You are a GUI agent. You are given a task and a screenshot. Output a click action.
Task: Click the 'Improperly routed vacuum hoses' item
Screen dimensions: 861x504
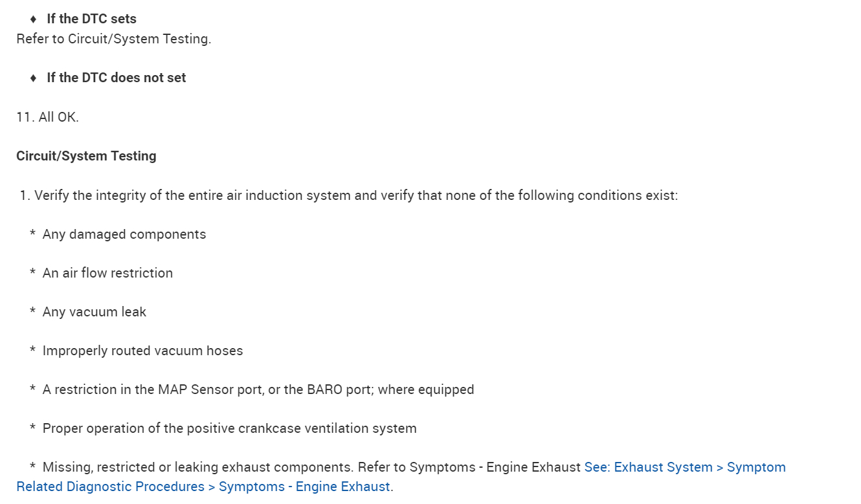[142, 351]
